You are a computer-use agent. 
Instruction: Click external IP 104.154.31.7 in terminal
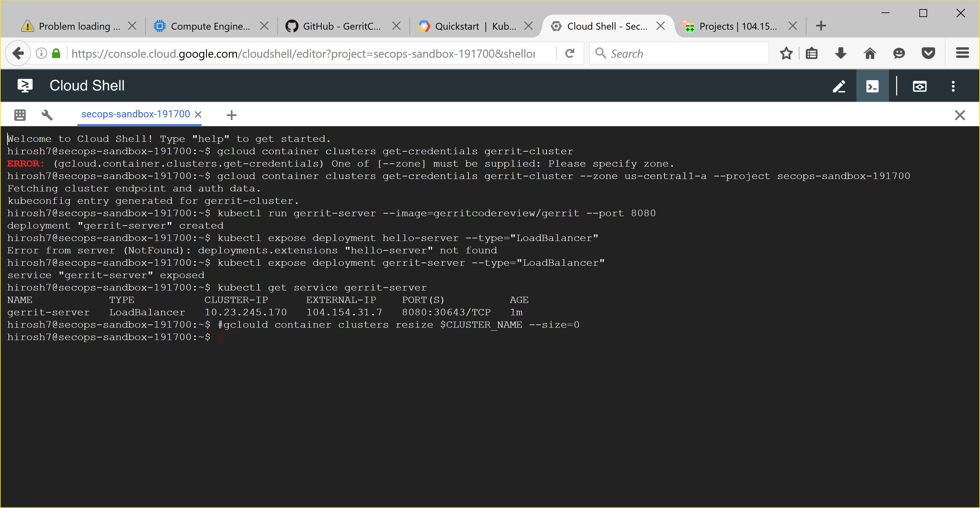point(344,312)
